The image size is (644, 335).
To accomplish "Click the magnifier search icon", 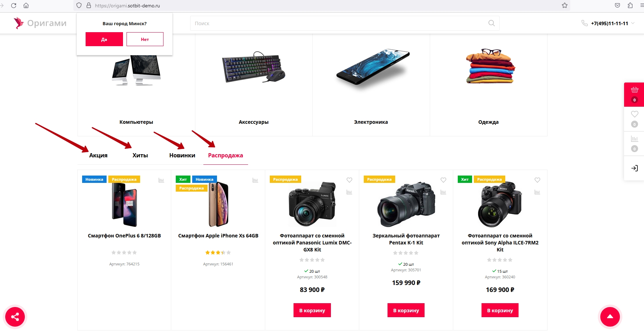I will [491, 23].
